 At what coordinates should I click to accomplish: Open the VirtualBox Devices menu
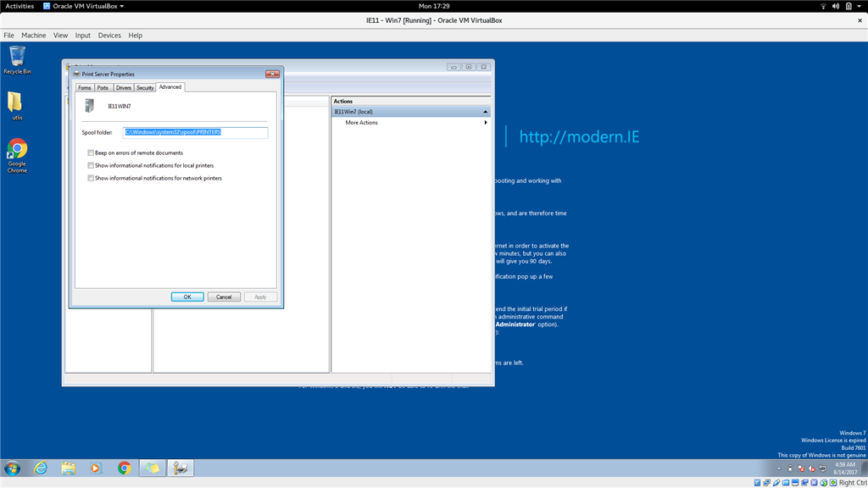(109, 36)
